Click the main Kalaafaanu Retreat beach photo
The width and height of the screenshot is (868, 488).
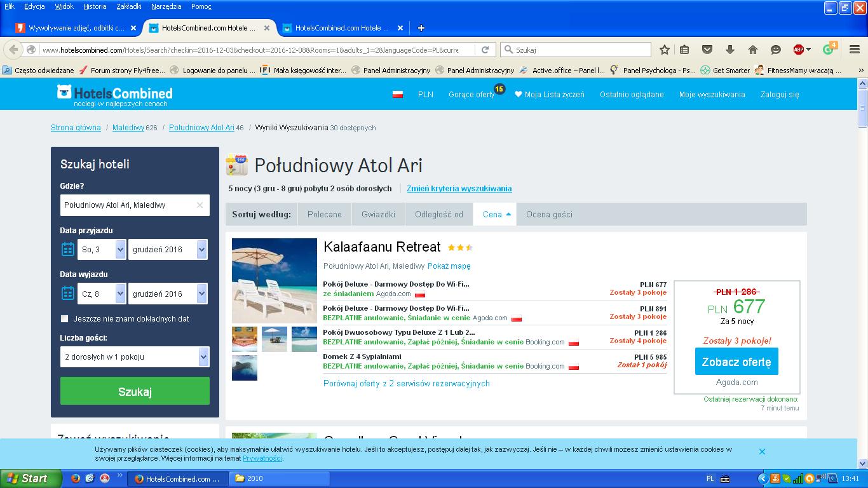(275, 280)
